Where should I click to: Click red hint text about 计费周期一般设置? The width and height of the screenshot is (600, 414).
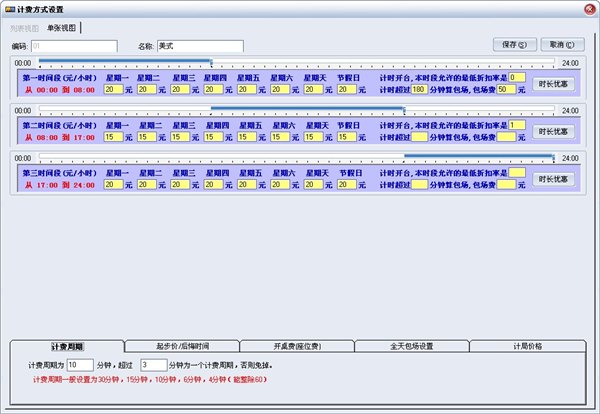tap(150, 380)
